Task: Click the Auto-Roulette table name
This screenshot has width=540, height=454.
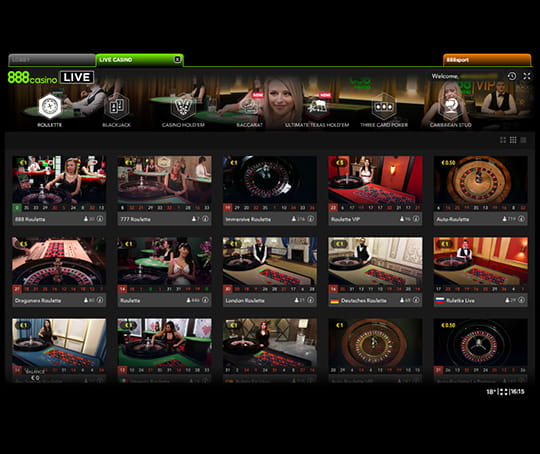Action: tap(453, 219)
